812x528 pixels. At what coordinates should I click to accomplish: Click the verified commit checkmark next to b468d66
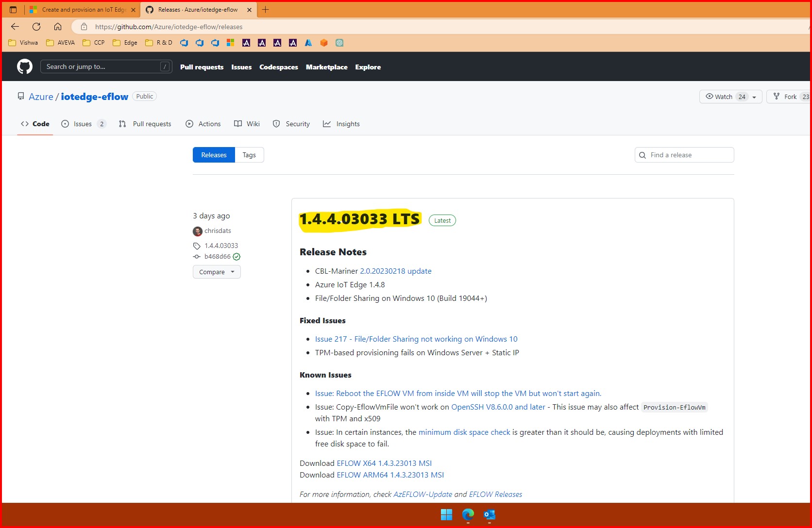[237, 256]
